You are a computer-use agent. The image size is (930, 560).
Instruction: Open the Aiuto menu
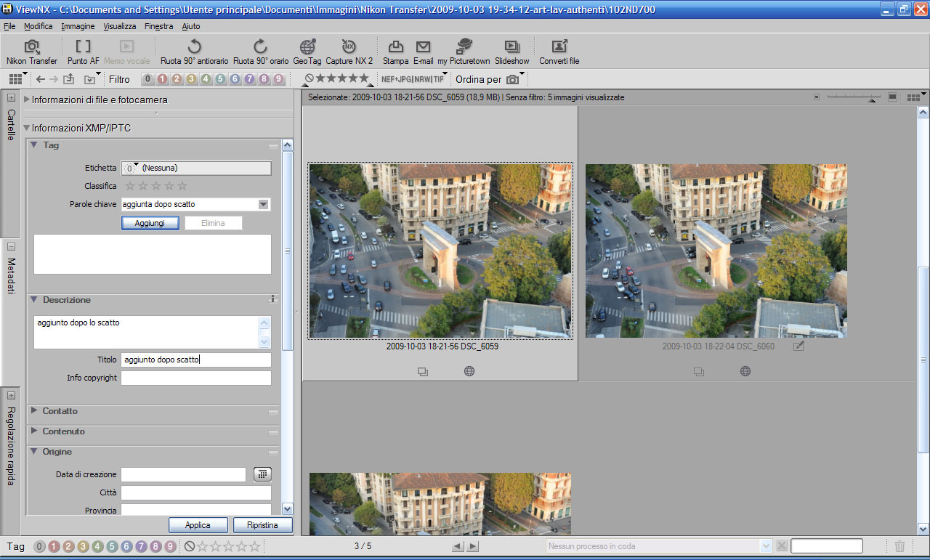tap(191, 26)
